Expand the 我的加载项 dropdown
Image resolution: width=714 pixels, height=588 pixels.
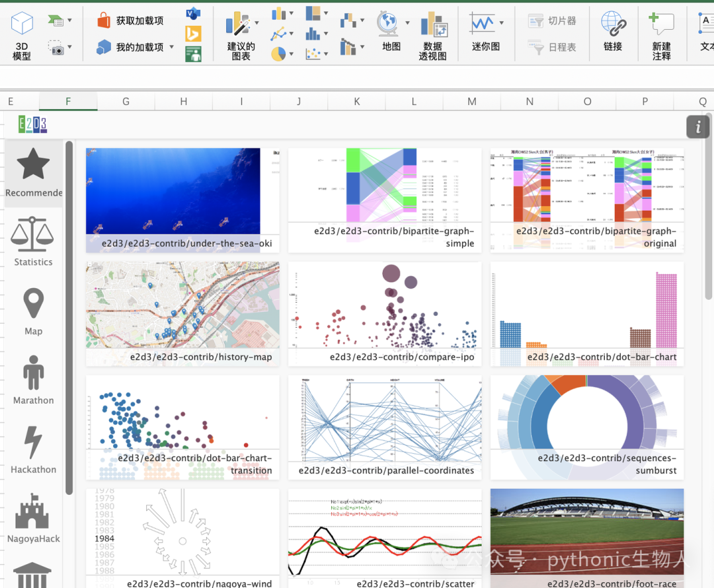point(172,47)
